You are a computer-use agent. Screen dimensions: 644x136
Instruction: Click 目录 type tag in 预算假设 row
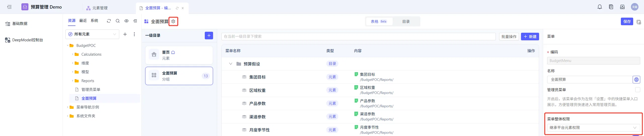(332, 64)
